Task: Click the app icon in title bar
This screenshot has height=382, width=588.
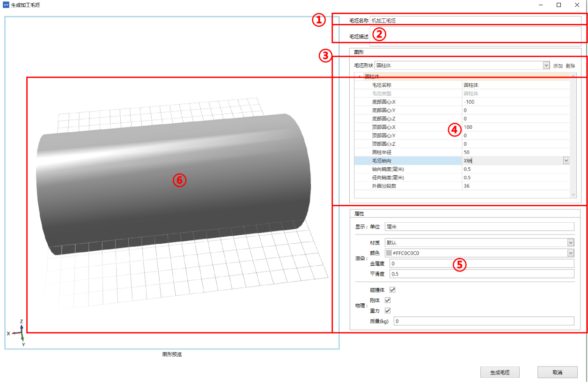Action: pos(6,5)
